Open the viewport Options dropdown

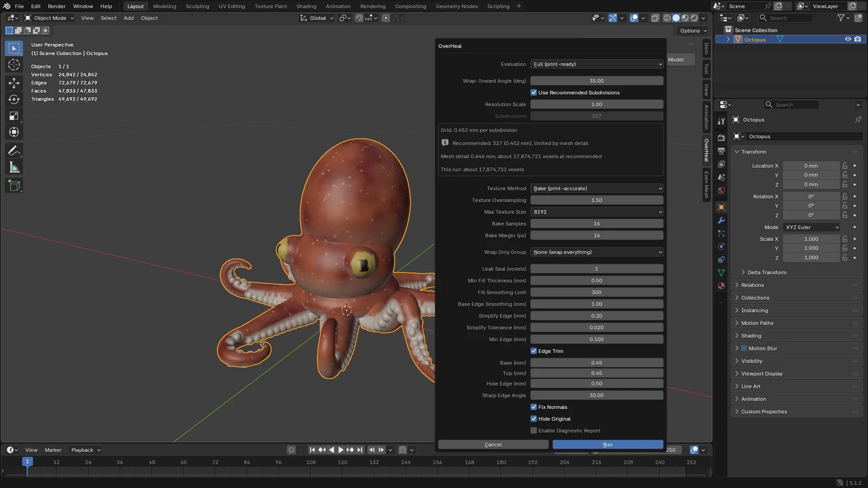click(693, 31)
